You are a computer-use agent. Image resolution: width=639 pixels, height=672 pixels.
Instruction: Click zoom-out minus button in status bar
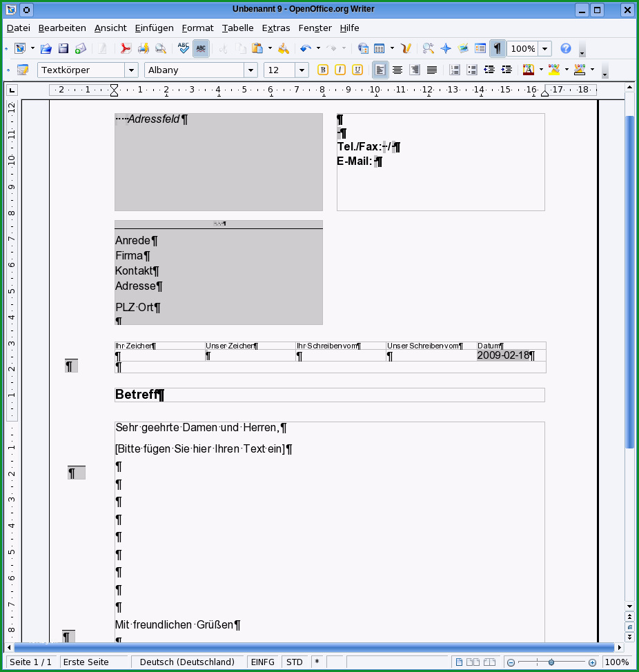(511, 662)
